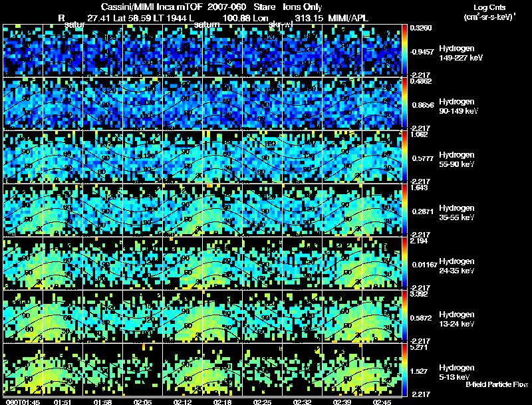Click the '02:45' time label
Viewport: 532px width, 405px height.
(382, 402)
